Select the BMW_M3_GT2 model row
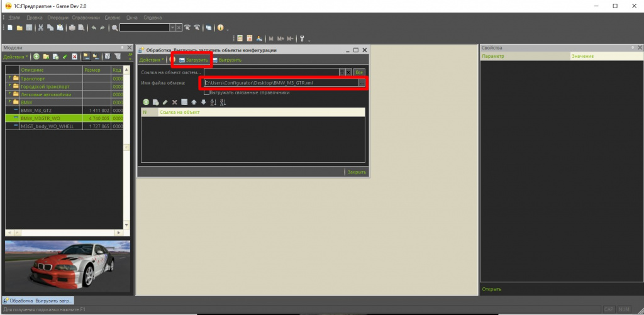Image resolution: width=644 pixels, height=315 pixels. pyautogui.click(x=64, y=111)
